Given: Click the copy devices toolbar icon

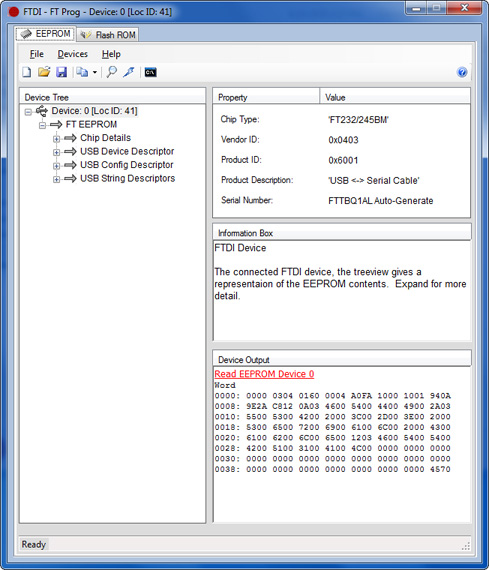Looking at the screenshot, I should [82, 72].
